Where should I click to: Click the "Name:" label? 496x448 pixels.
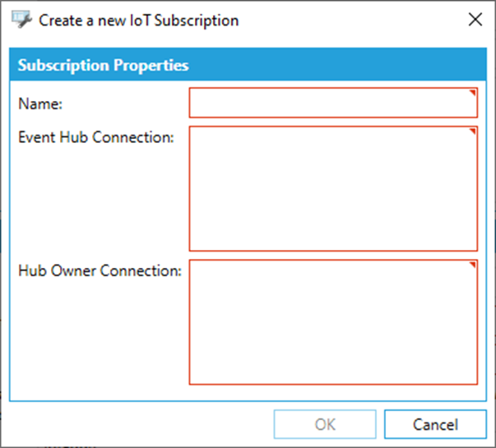tap(34, 104)
